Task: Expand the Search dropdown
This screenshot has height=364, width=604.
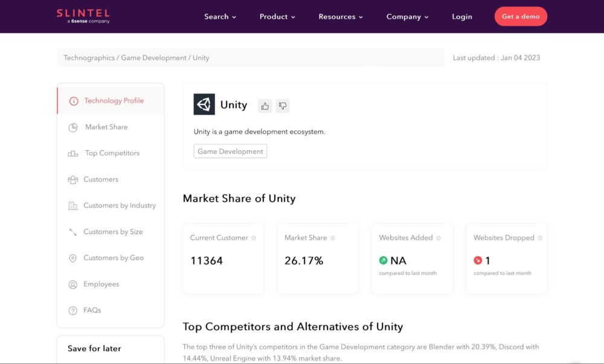Action: click(x=220, y=17)
